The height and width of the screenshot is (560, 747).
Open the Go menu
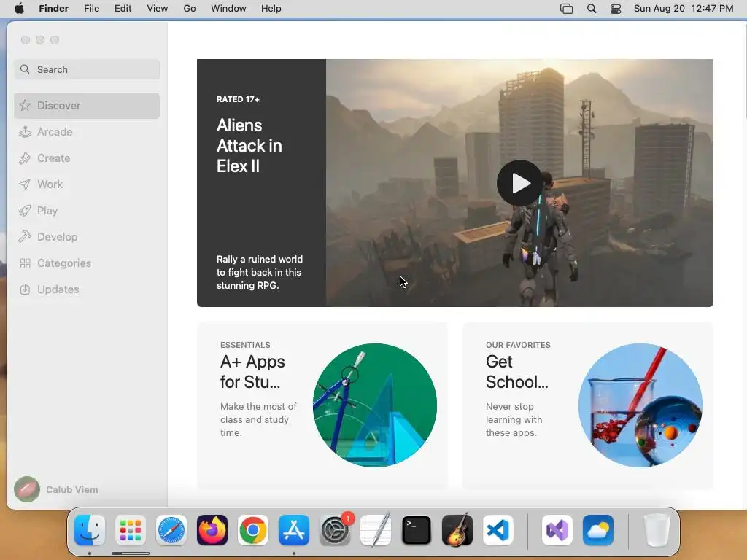190,9
